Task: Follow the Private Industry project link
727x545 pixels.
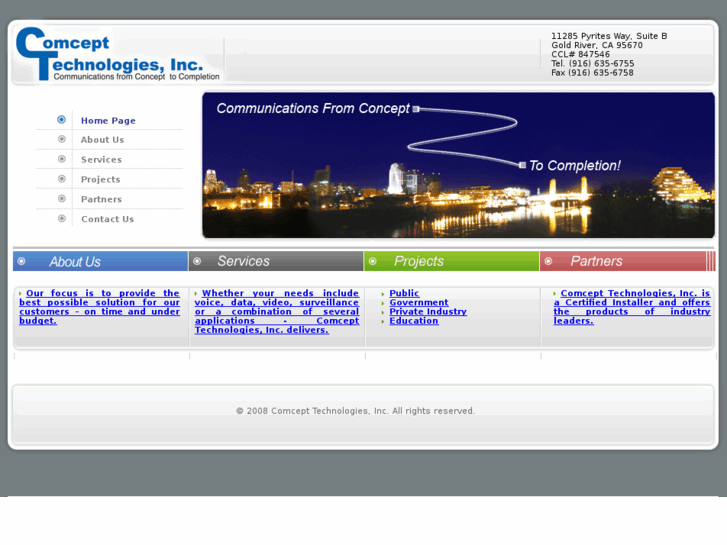Action: [x=428, y=312]
